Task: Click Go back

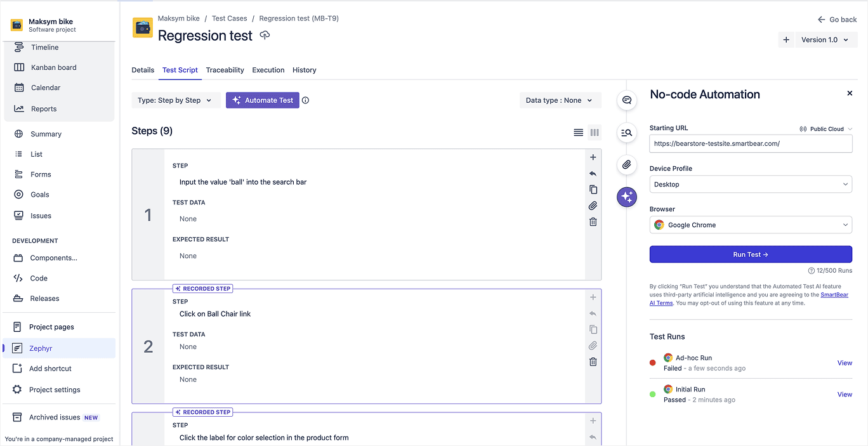Action: point(837,20)
